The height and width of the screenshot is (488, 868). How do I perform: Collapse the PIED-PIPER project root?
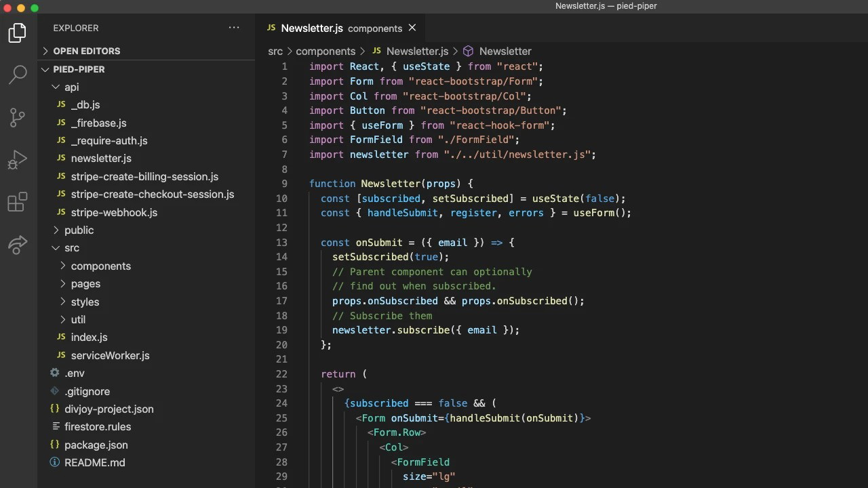point(79,69)
